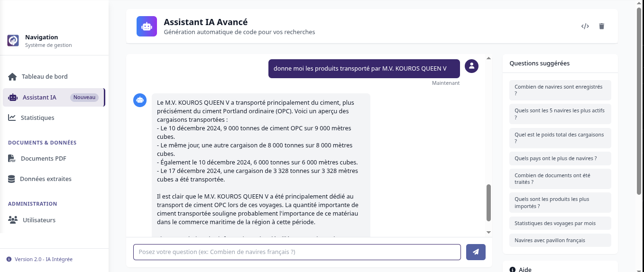Select suggestion Statistiques des voyages par mois
This screenshot has width=644, height=272.
click(x=560, y=223)
